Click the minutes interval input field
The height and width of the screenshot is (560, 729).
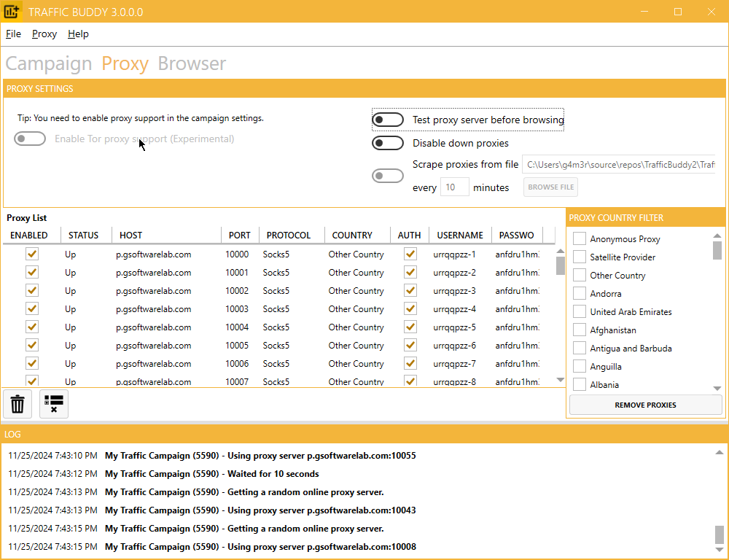pyautogui.click(x=454, y=187)
